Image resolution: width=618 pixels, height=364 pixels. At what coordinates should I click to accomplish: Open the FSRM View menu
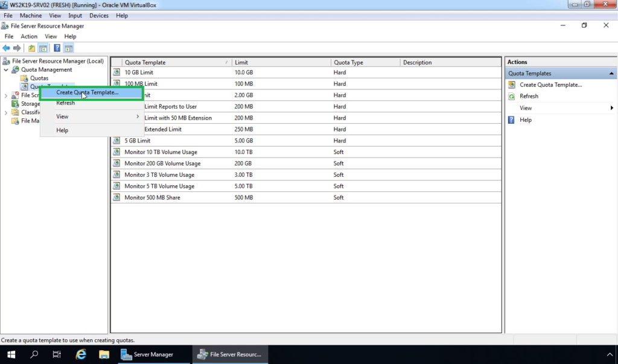pyautogui.click(x=51, y=36)
